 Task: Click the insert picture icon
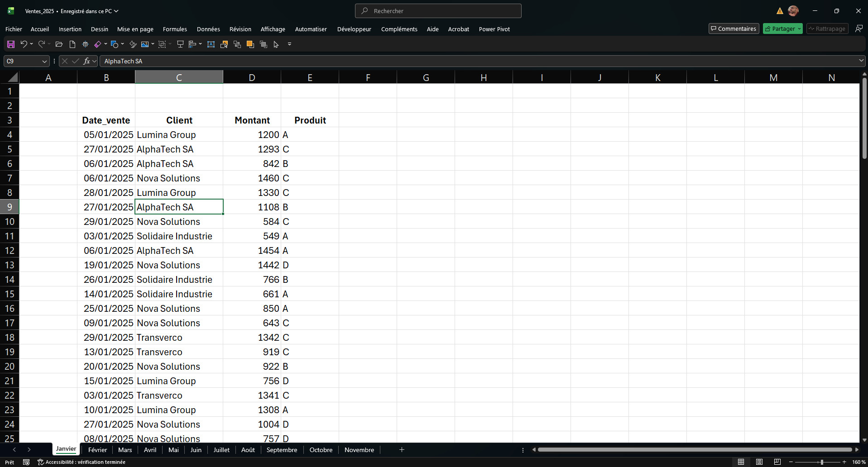click(145, 44)
